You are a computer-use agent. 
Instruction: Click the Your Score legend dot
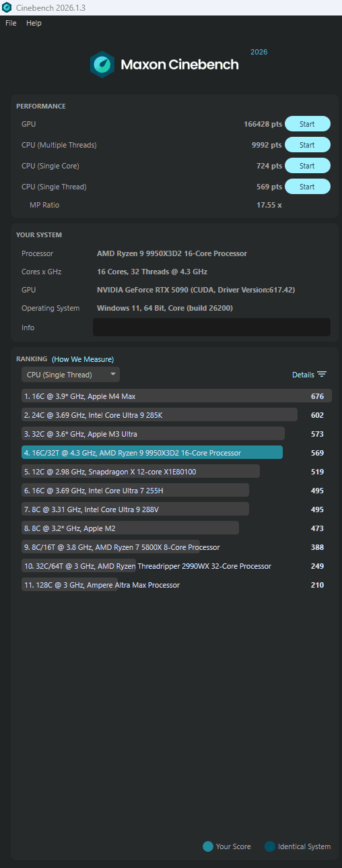(x=208, y=846)
